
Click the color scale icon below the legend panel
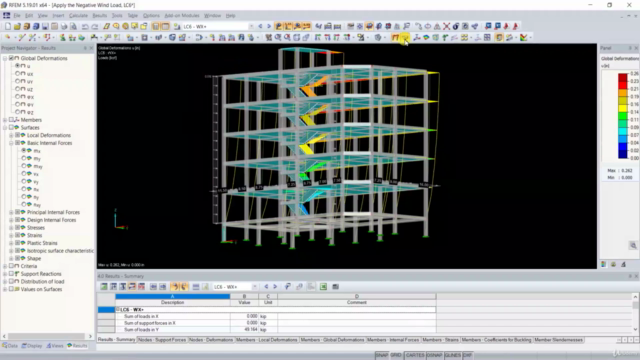coord(604,264)
